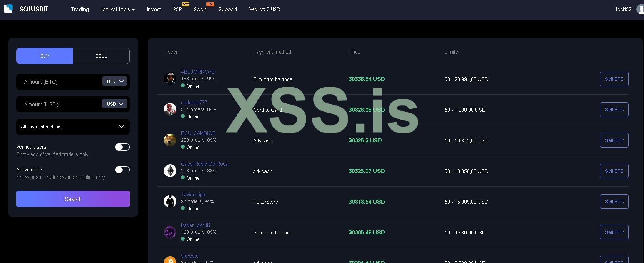Focus the Amount (USD) input field
Image resolution: width=644 pixels, height=263 pixels.
coord(60,104)
